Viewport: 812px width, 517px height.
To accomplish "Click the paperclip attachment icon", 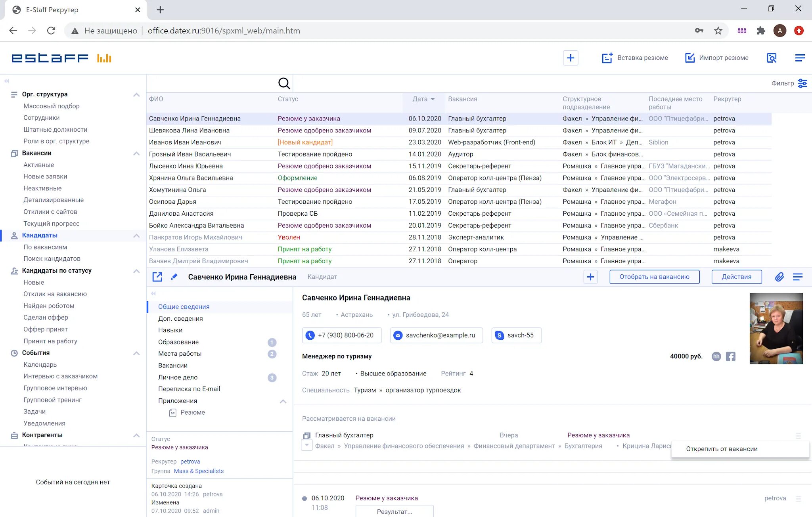I will point(779,277).
